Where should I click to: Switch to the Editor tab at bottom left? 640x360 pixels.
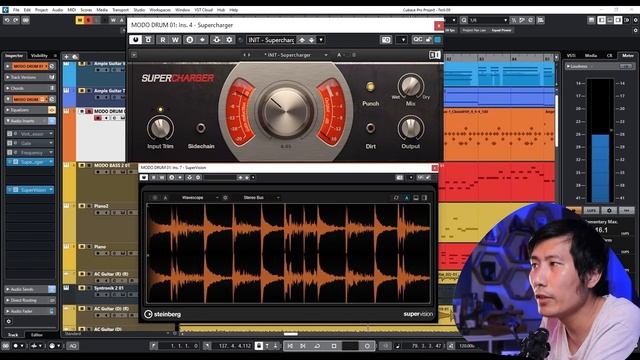37,335
